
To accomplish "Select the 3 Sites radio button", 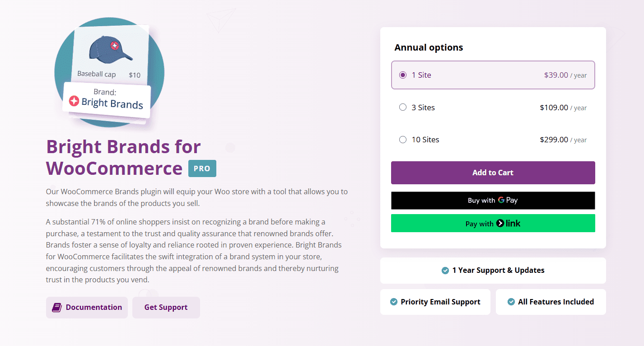I will (403, 108).
